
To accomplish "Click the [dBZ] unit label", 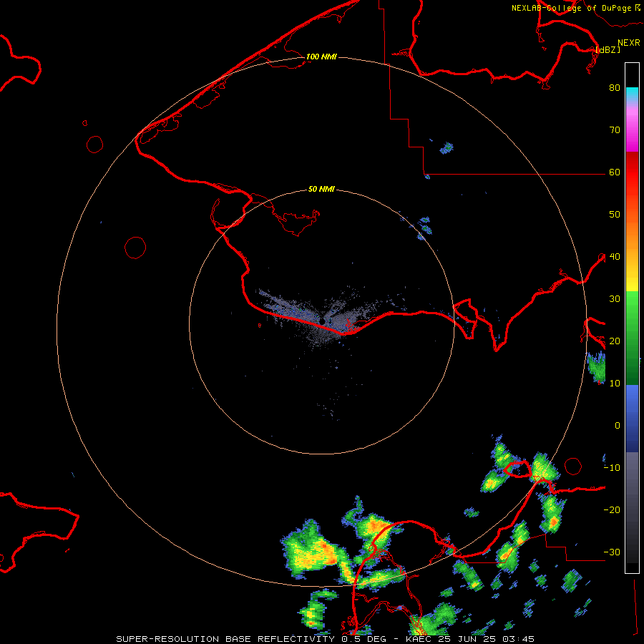I will [608, 50].
